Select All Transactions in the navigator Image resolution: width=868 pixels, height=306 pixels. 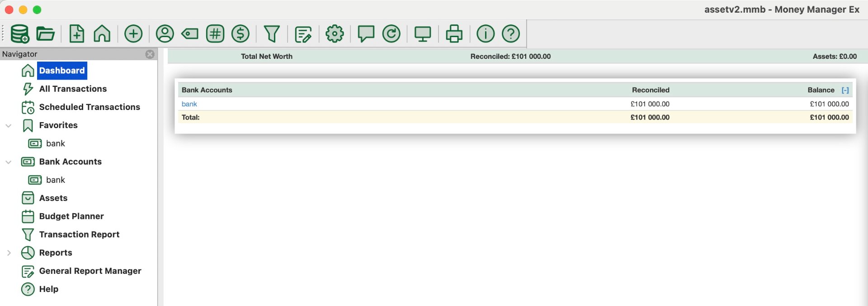[73, 89]
